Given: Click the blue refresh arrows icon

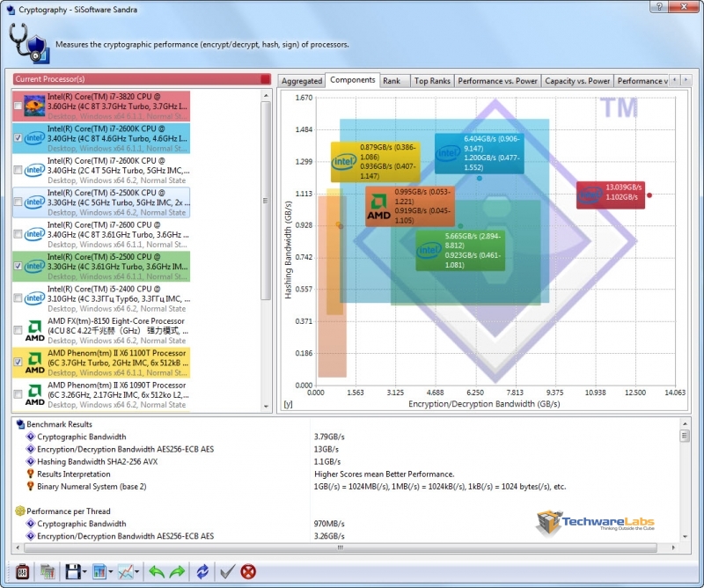Looking at the screenshot, I should (202, 571).
